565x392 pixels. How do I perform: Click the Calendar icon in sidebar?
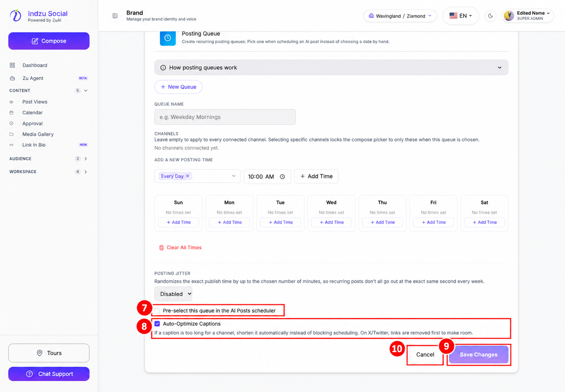pos(11,113)
